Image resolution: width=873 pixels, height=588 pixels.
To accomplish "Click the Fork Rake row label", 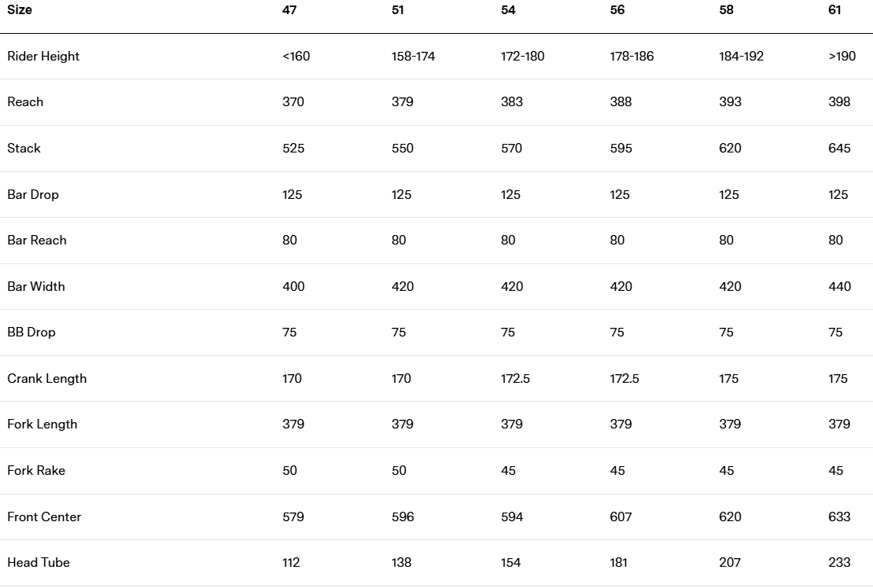I will pos(36,471).
